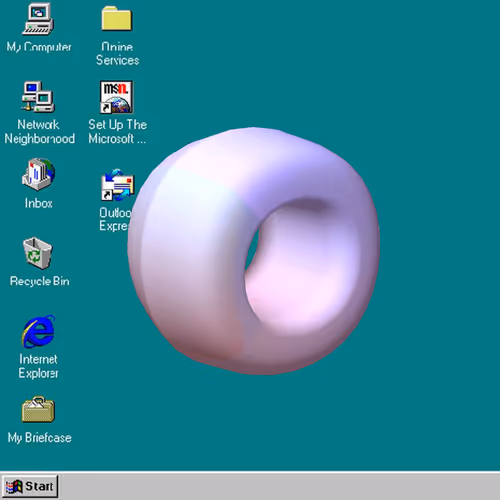Click the 'Set Up The Microsoft ...' label
Screen dimensions: 500x500
click(x=117, y=131)
